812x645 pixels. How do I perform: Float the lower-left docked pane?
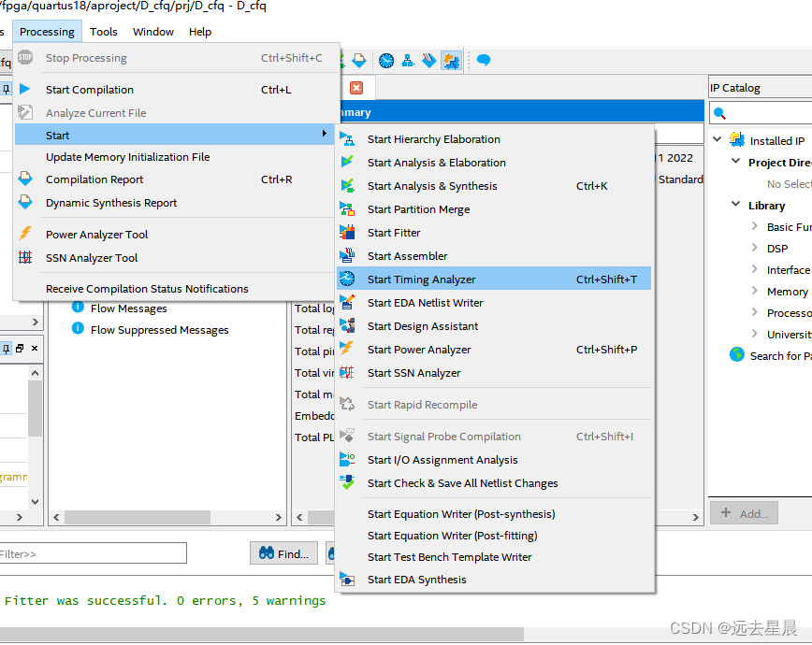point(20,349)
